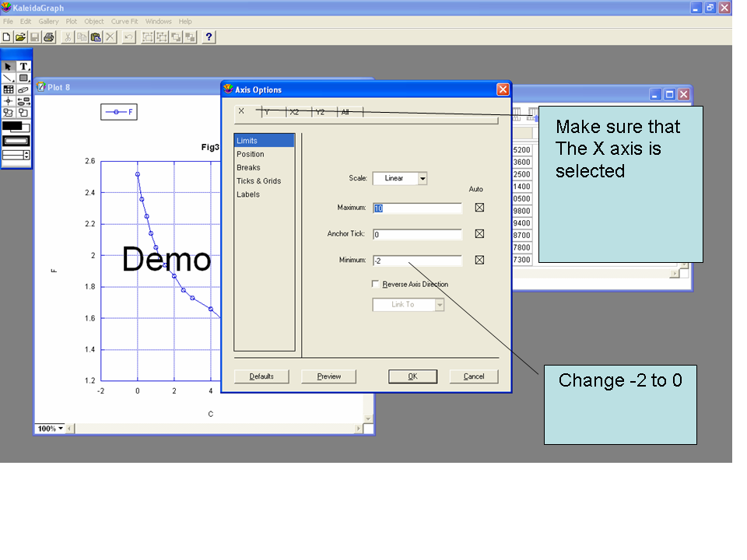The image size is (747, 560).
Task: Open the Plot menu
Action: point(72,22)
